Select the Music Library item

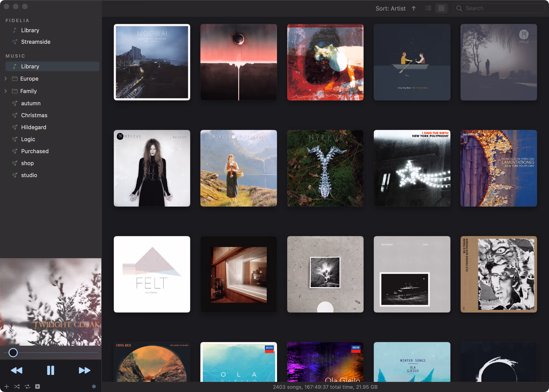point(52,66)
